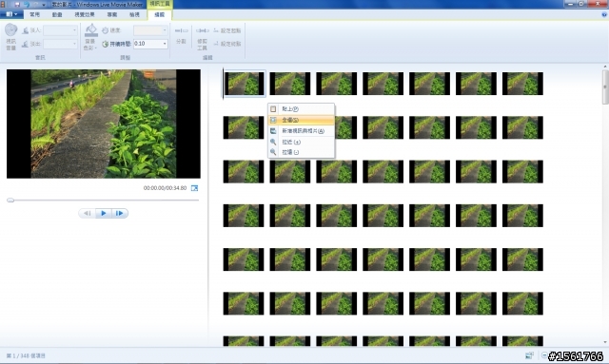Switch to the 檢視 View tab
Screen dimensions: 609x364
click(x=134, y=14)
